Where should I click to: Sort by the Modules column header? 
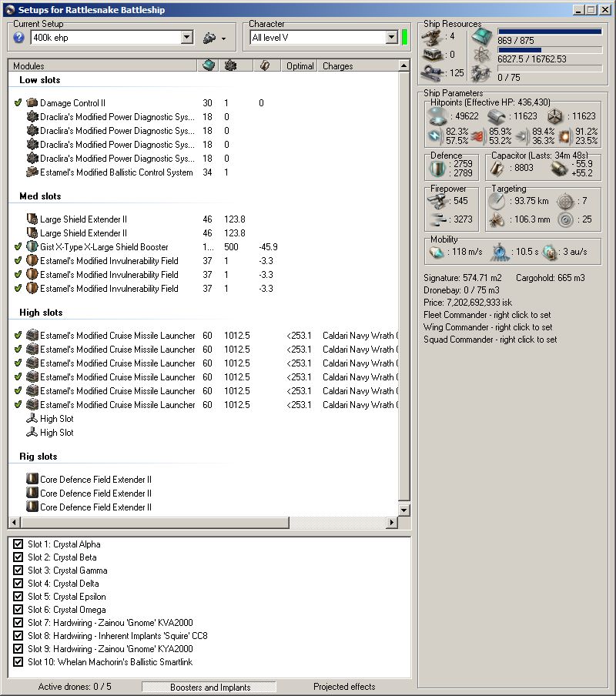102,65
